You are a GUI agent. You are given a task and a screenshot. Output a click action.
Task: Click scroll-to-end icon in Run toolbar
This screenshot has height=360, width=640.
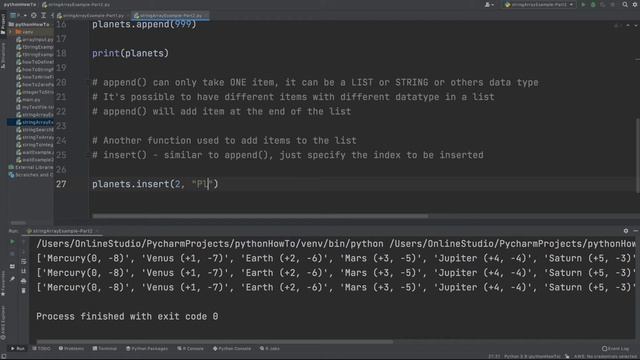(23, 271)
